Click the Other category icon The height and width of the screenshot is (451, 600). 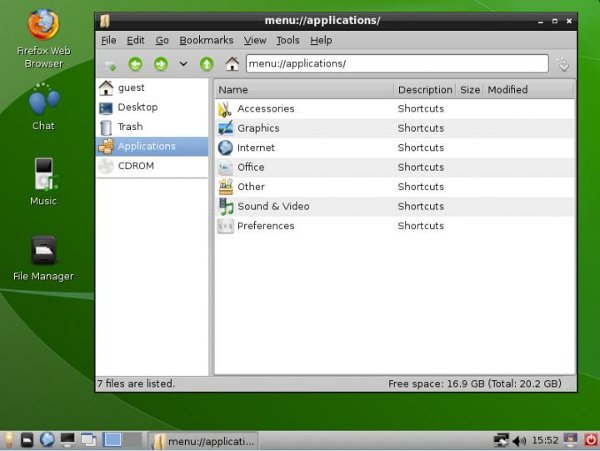[x=225, y=187]
